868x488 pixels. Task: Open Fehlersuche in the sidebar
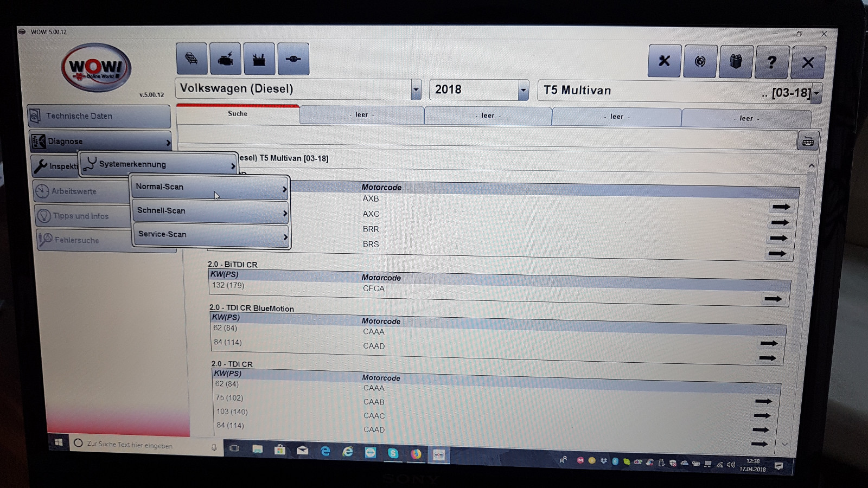pyautogui.click(x=84, y=240)
